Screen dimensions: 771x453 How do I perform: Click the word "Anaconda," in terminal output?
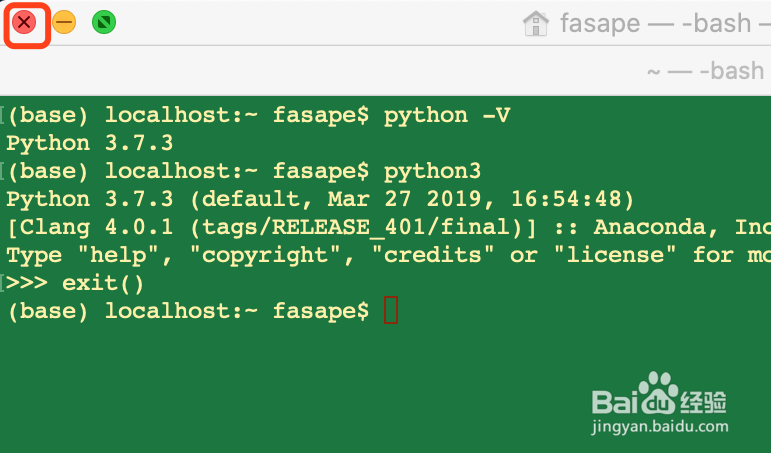coord(656,227)
